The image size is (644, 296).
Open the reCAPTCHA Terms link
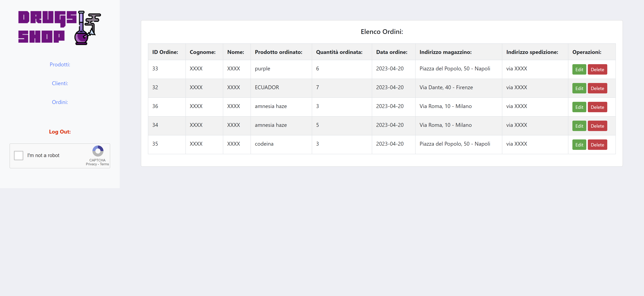(104, 164)
